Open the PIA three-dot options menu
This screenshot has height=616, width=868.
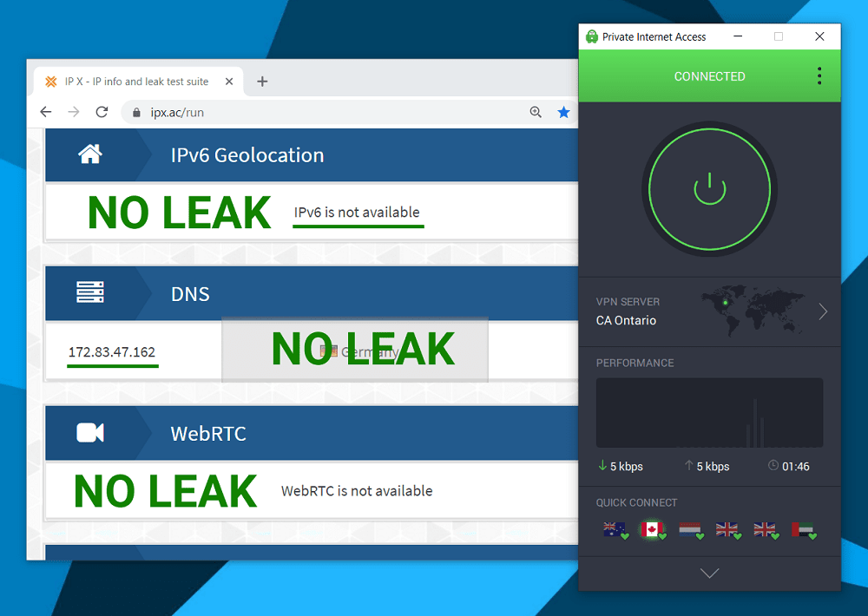point(819,75)
